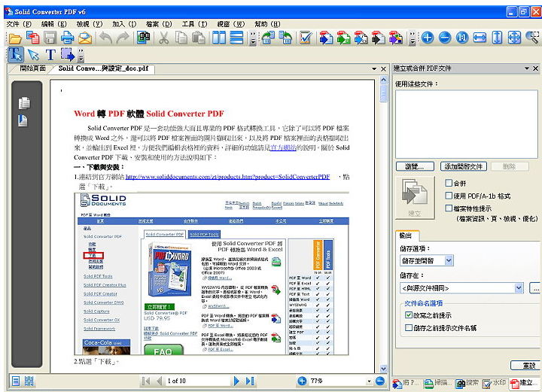Select the 輸出 tab in the side panel
542x392 pixels.
coord(406,236)
